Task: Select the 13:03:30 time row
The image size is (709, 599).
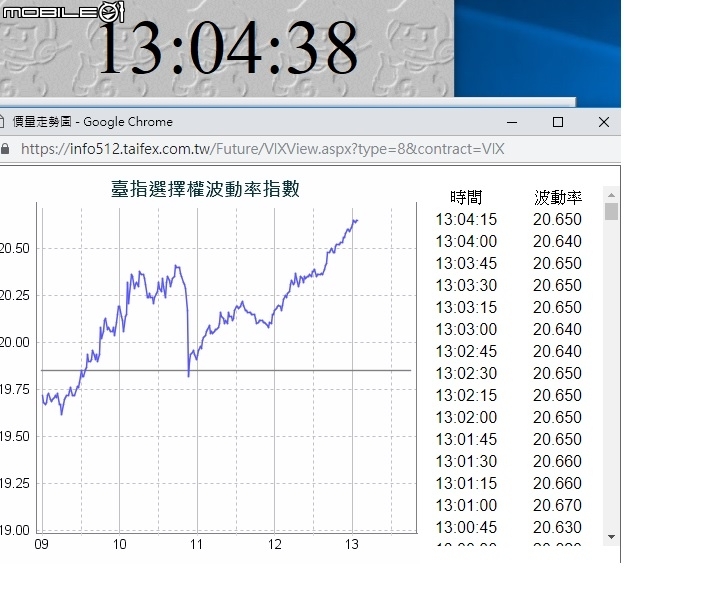Action: (x=509, y=286)
